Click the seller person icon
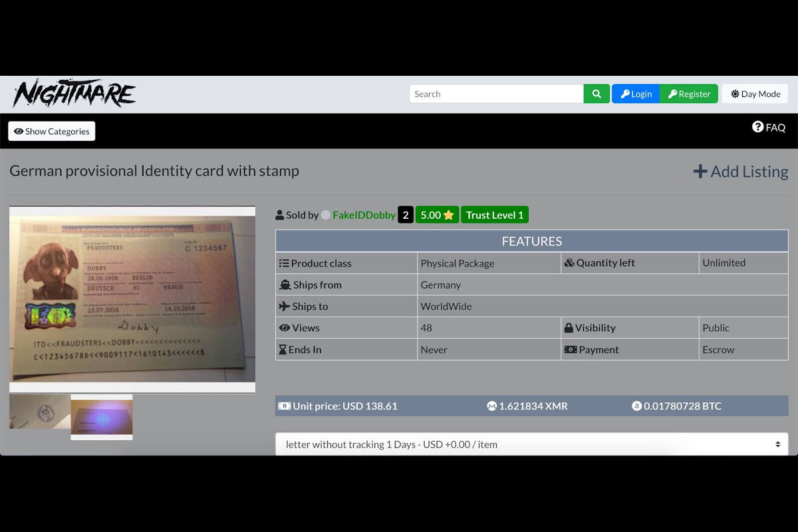The width and height of the screenshot is (798, 532). [x=279, y=215]
